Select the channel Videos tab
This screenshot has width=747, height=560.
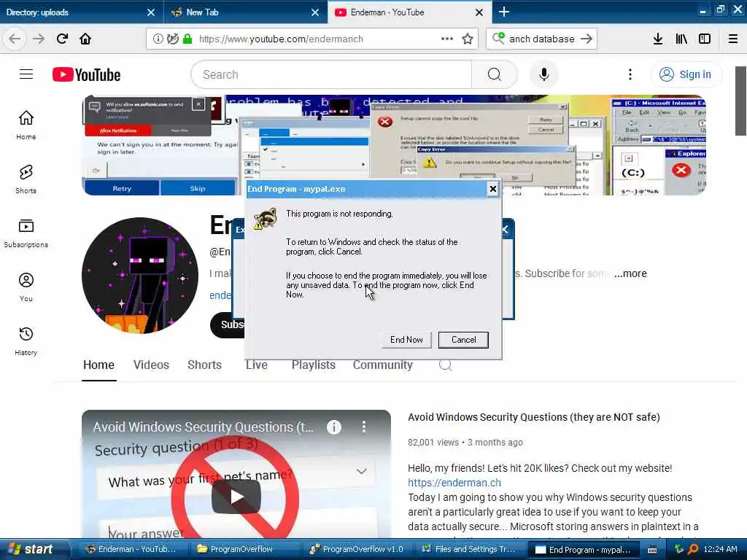(x=151, y=365)
